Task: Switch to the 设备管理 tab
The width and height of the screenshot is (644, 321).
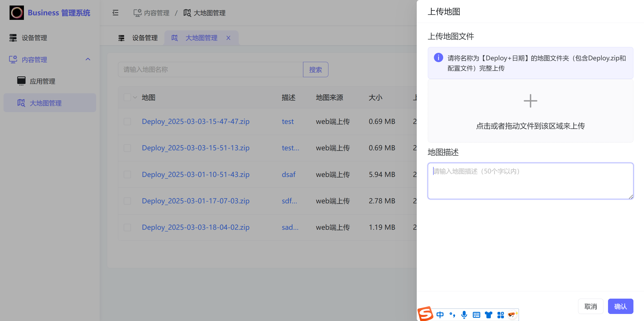Action: 144,38
